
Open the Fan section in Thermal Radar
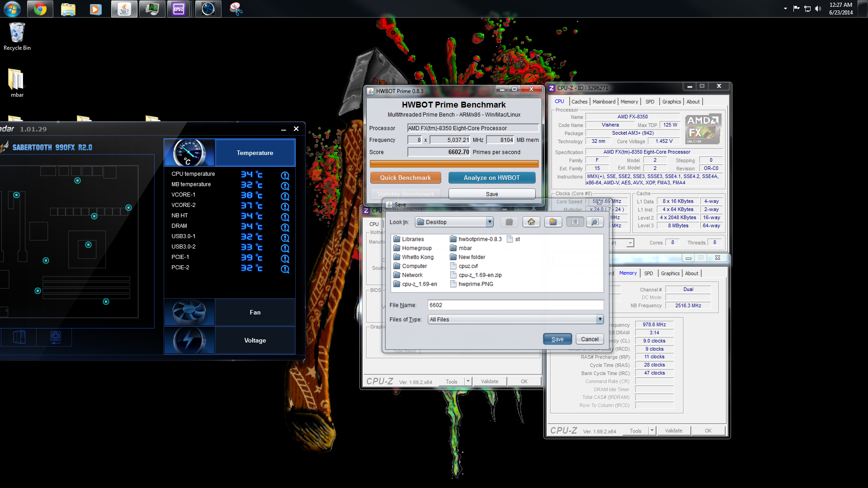255,312
